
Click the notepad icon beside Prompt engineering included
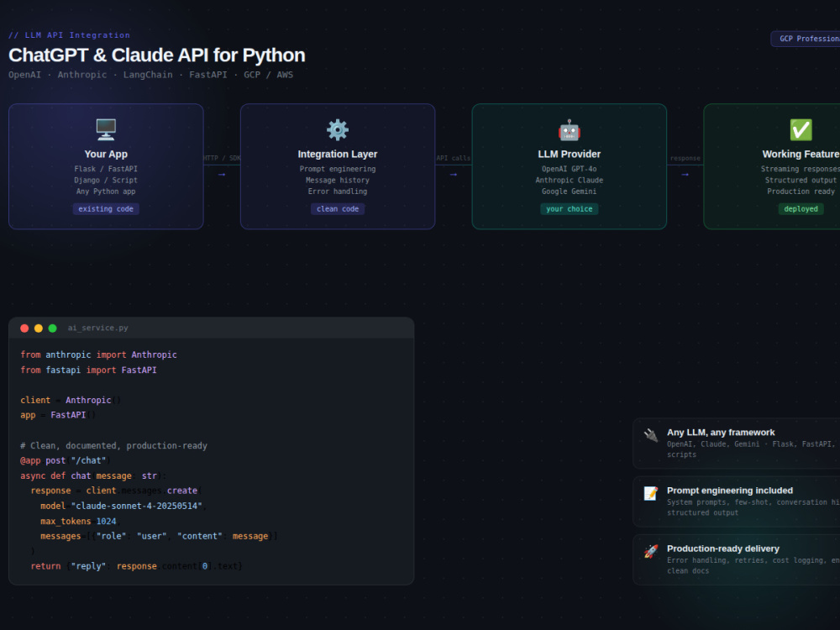tap(651, 493)
